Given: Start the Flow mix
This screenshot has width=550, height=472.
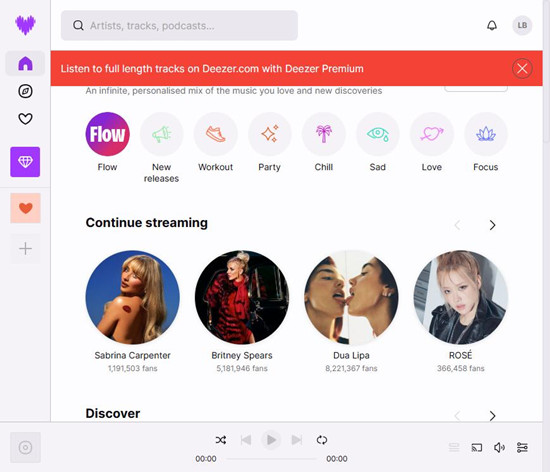Looking at the screenshot, I should 107,134.
